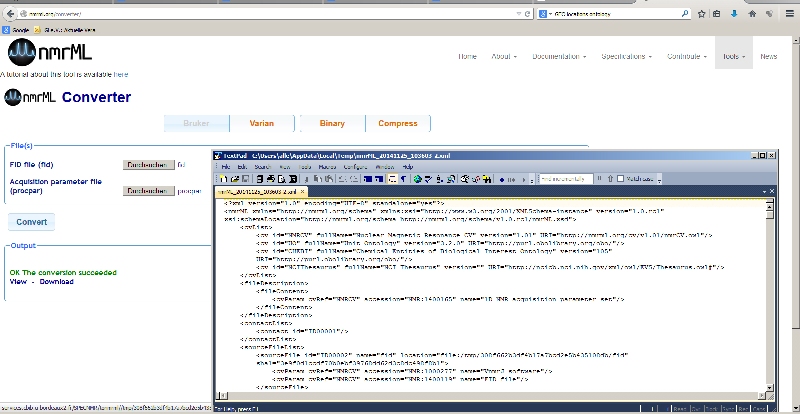Click the reload page icon in address bar
800x414 pixels.
(528, 14)
